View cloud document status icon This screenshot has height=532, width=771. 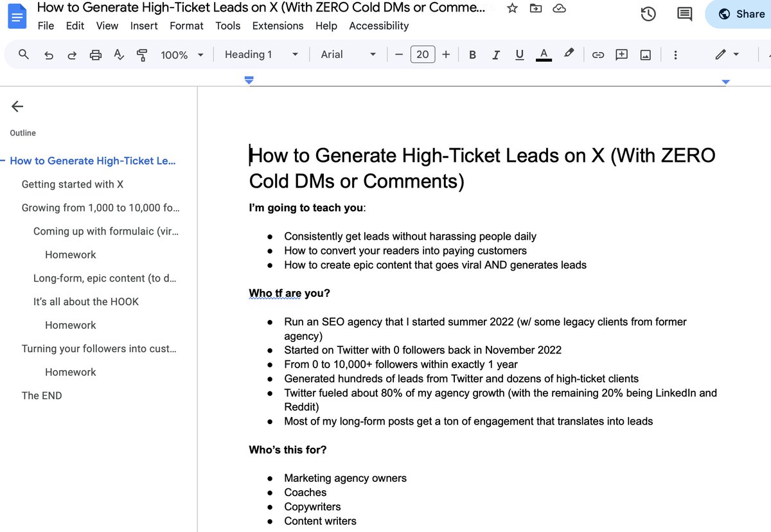(559, 8)
